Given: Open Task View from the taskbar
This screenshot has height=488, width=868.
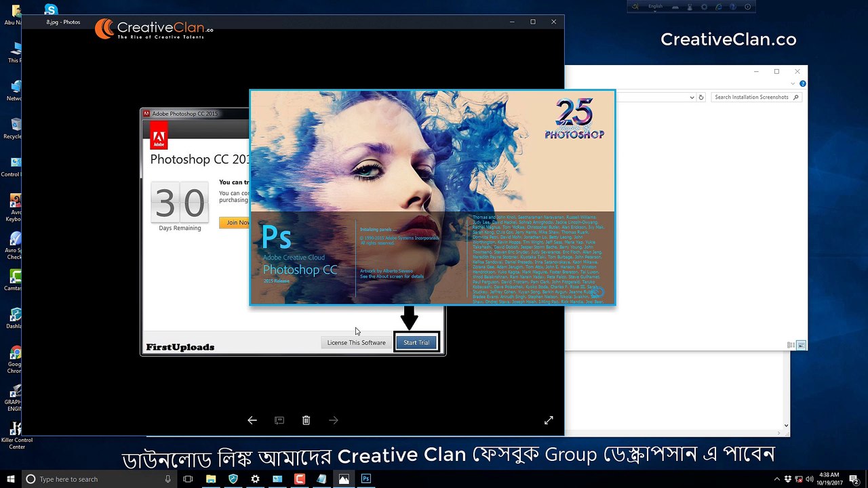Looking at the screenshot, I should [189, 479].
